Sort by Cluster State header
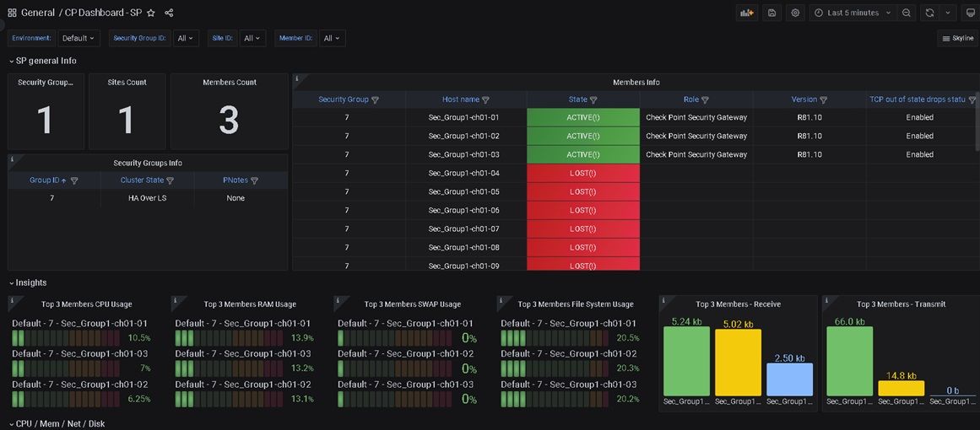Screen dimensions: 980x430 coord(142,180)
